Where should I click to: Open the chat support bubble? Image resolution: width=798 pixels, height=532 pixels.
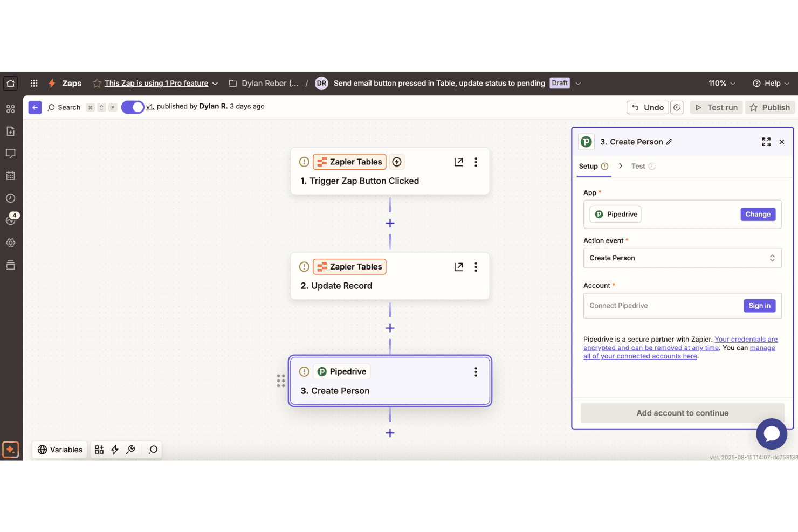click(772, 434)
